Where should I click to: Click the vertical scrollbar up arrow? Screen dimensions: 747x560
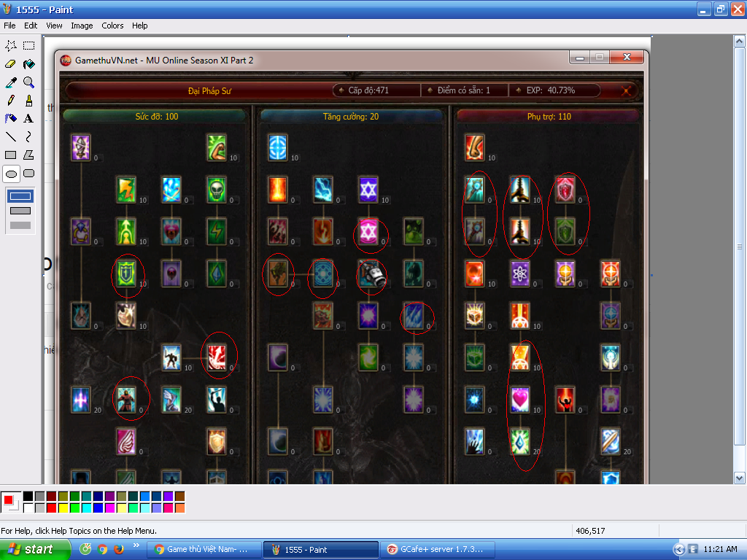(739, 42)
